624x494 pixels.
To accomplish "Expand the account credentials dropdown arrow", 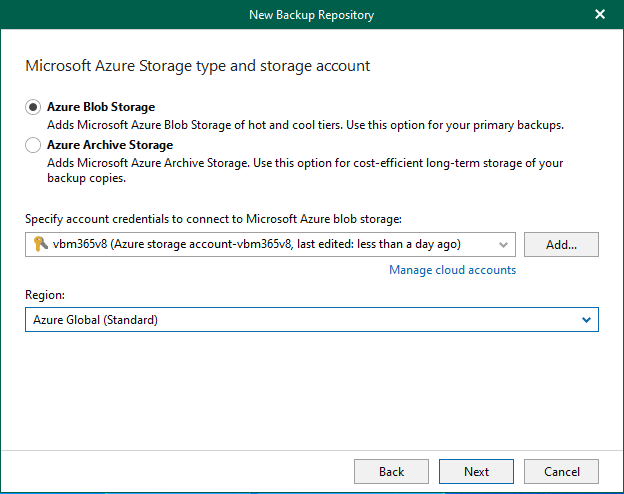I will pos(504,244).
